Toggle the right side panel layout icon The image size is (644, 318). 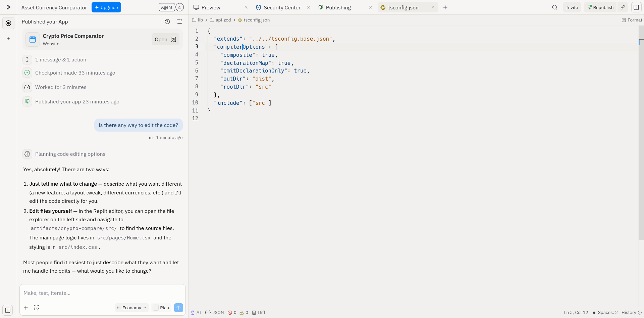click(636, 7)
